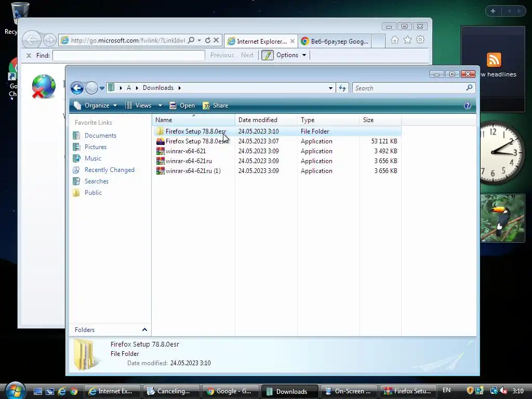Click the sidebar add gadget plus button

pos(493,11)
